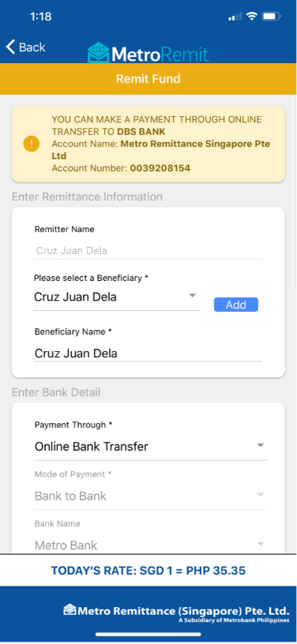Tap the home indicator bar at bottom
Screen dimensions: 297x644
point(148,635)
